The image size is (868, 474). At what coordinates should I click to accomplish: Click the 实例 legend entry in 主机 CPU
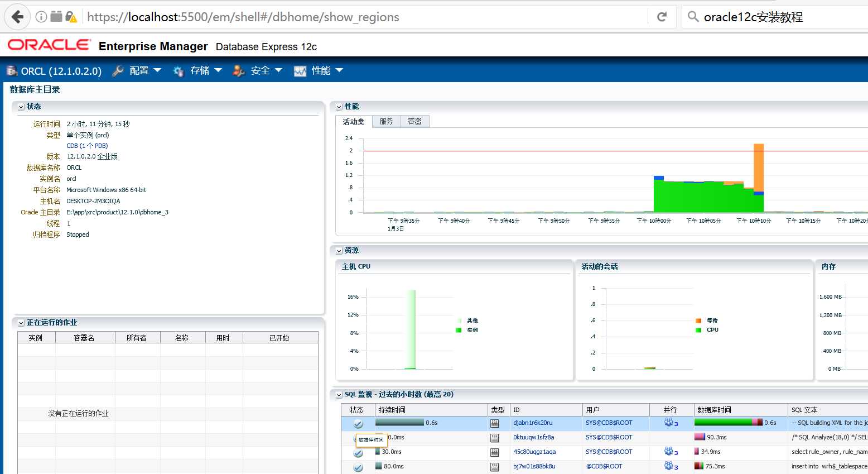tap(467, 330)
